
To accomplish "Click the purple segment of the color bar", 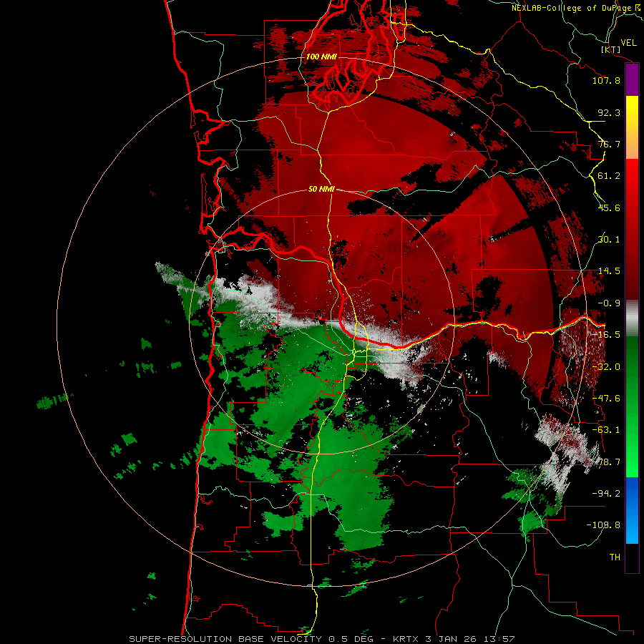I will [632, 79].
